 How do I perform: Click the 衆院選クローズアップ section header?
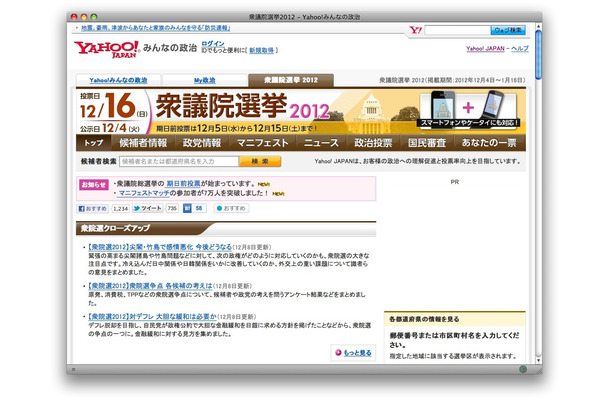click(226, 228)
